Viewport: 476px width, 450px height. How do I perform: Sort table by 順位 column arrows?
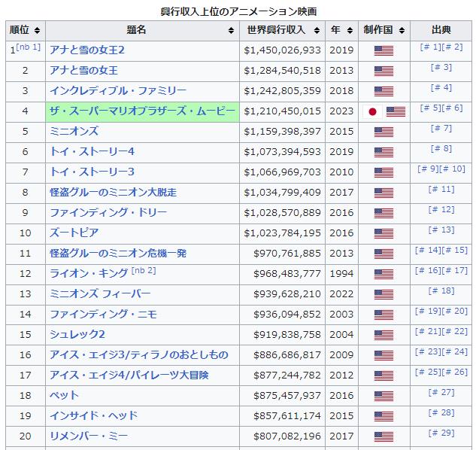coord(37,30)
